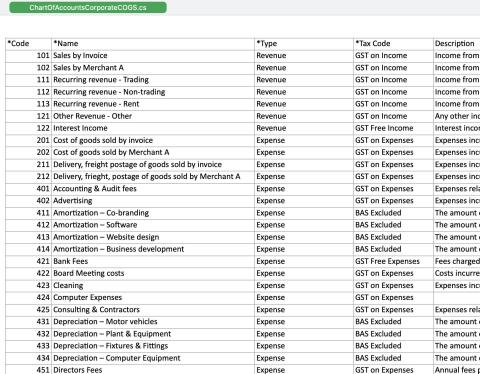Click 'Interest incor' description cell
The image size is (480, 374).
tap(457, 128)
